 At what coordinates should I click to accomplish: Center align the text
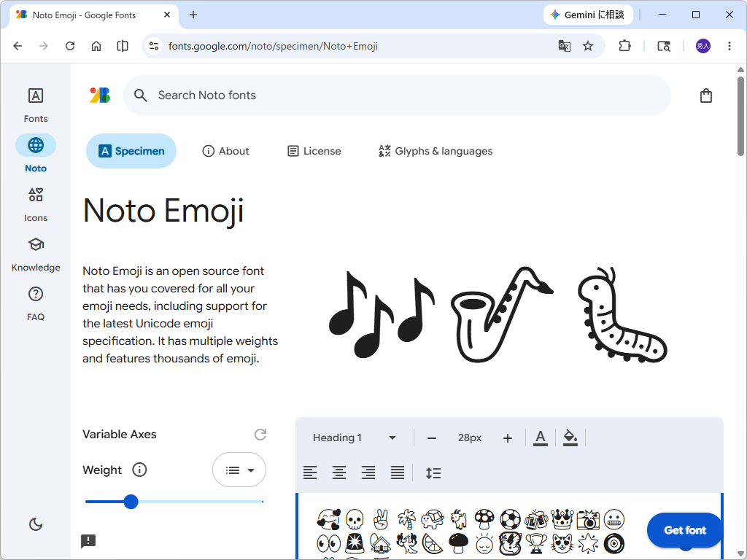tap(339, 472)
